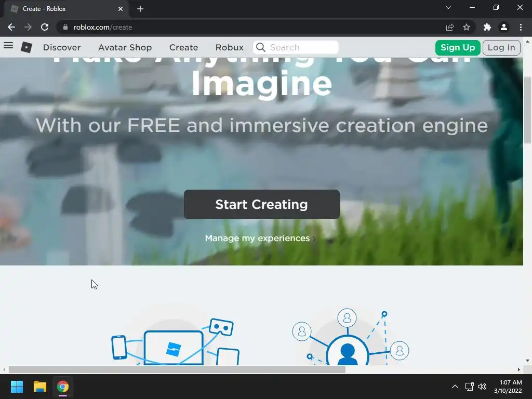
Task: Select the Create - Roblox tab
Action: pos(66,9)
